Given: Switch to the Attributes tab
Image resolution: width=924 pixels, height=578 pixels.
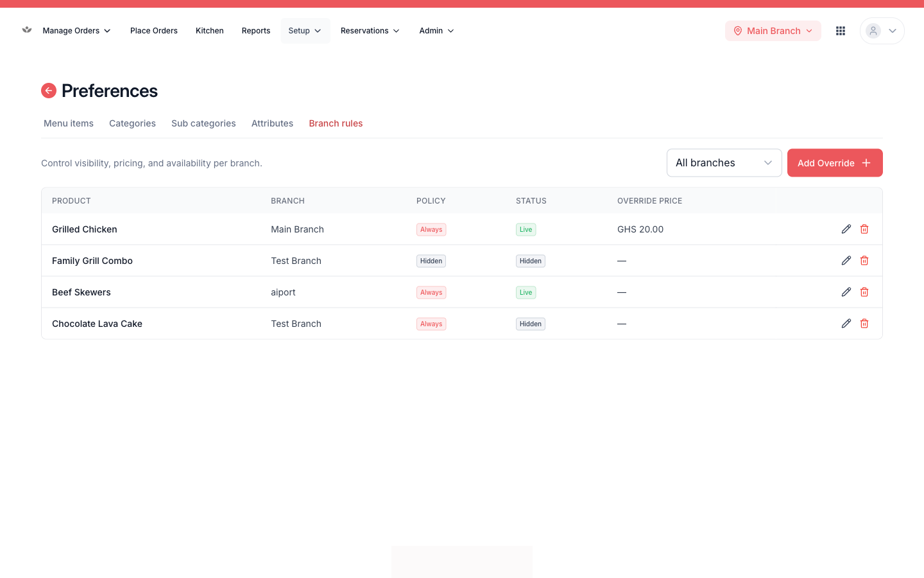Looking at the screenshot, I should 272,123.
